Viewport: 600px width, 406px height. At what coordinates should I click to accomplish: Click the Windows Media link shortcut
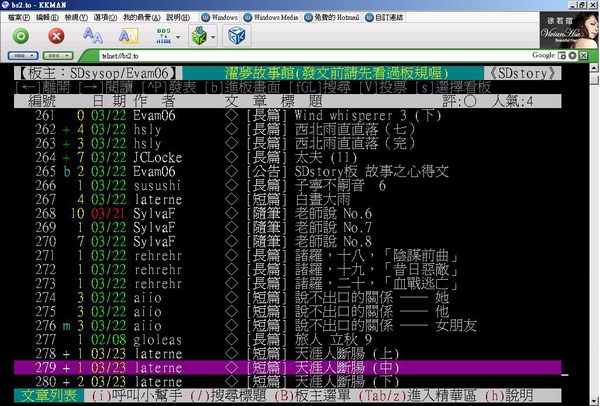271,18
